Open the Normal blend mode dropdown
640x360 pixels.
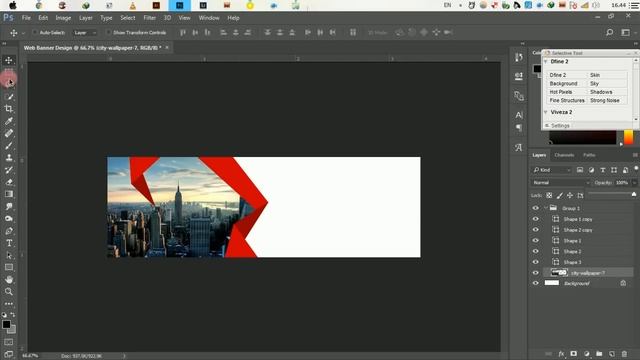click(561, 182)
